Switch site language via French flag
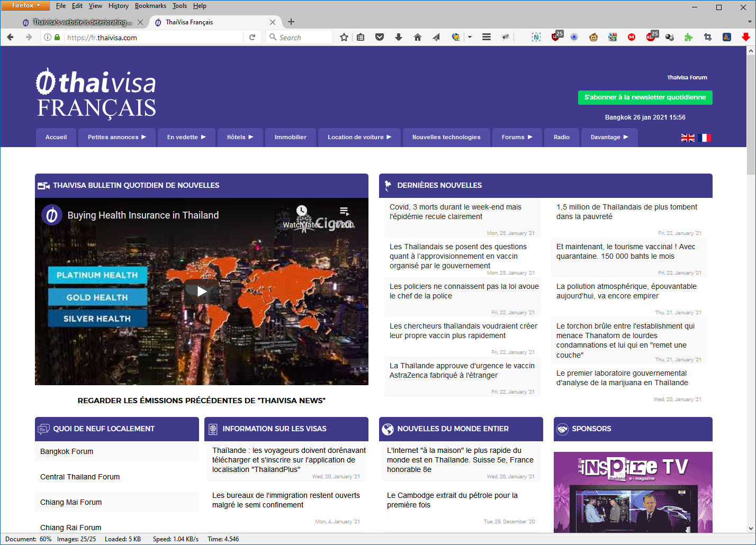Screen dimensions: 756x545 pos(704,138)
